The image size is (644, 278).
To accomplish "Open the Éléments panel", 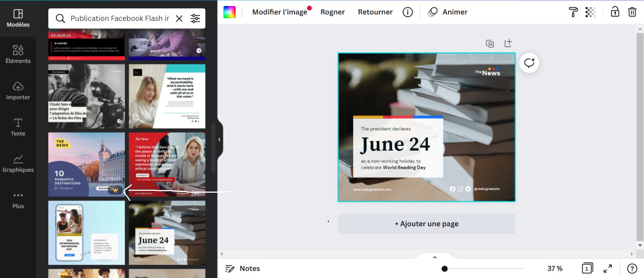I will [18, 54].
